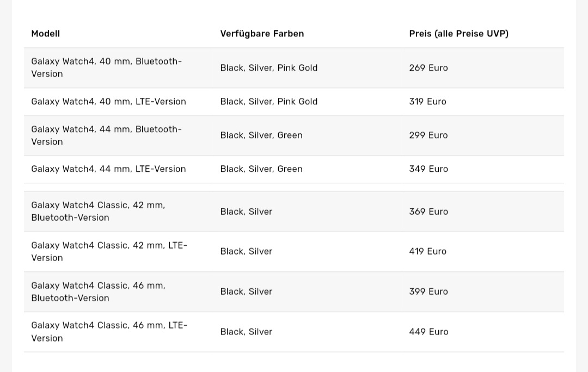The height and width of the screenshot is (372, 588).
Task: Select Watch4 Classic 42 mm Bluetooth-Version cell
Action: (98, 212)
